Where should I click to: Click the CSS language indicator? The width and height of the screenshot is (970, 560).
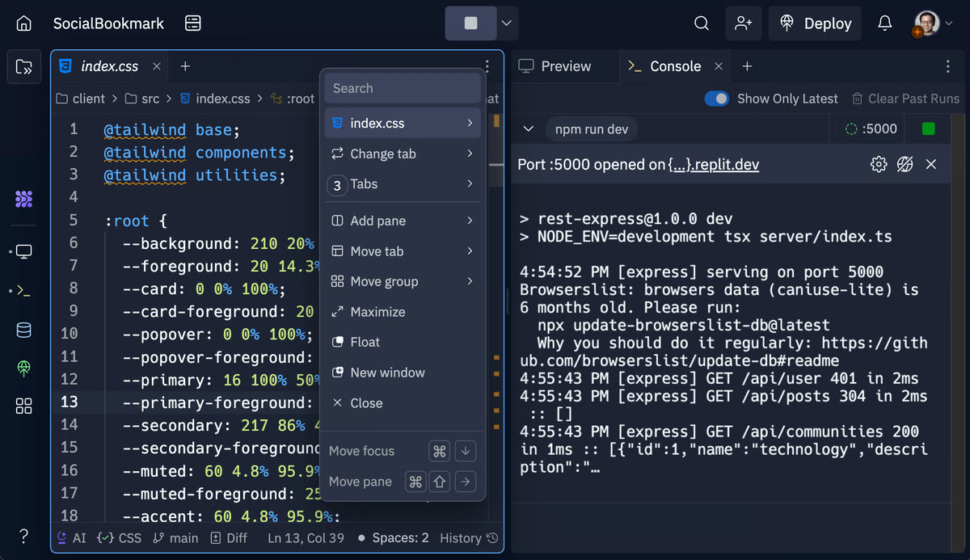(x=119, y=537)
